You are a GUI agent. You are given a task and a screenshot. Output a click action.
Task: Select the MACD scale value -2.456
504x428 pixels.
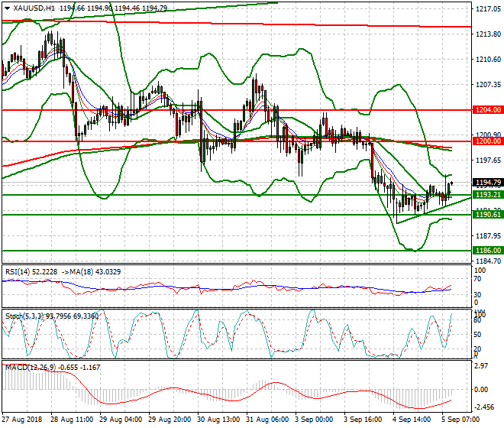click(x=483, y=407)
